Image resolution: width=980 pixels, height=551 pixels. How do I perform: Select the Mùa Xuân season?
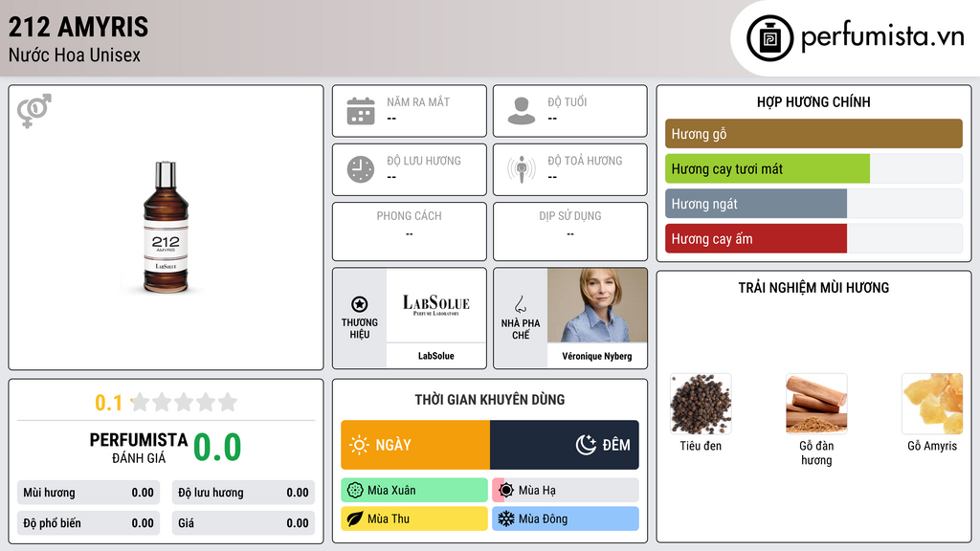(414, 491)
